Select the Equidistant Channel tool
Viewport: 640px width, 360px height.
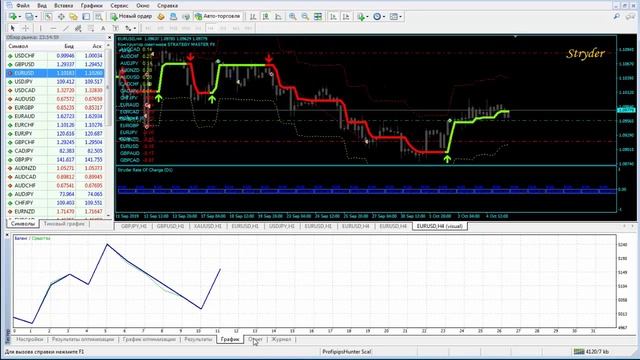click(x=78, y=28)
